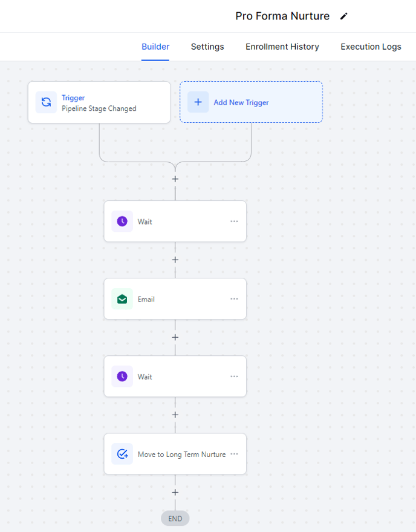Click the checkmark-plus icon on Move to Long Term Nurture
The height and width of the screenshot is (532, 416).
pos(122,454)
